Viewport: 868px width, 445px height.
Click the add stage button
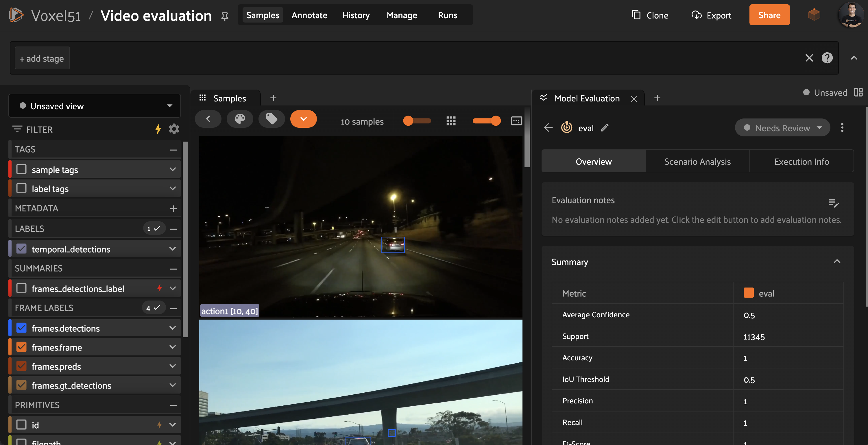42,58
